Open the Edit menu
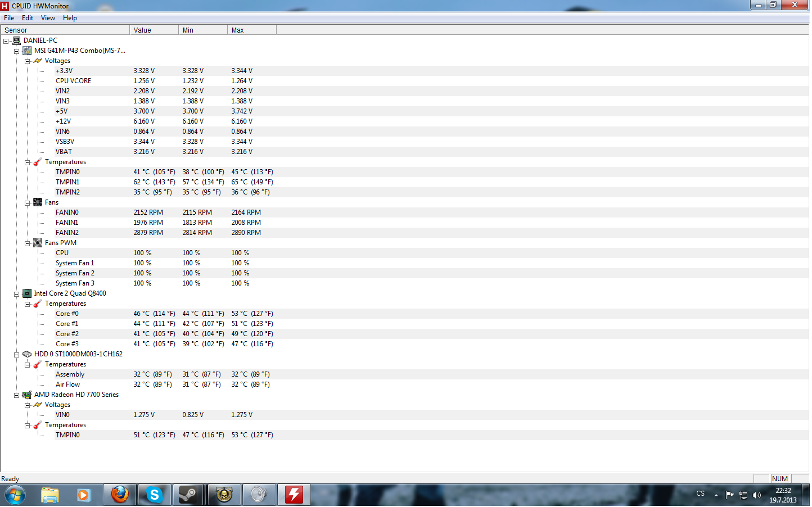The width and height of the screenshot is (812, 507). click(x=28, y=18)
